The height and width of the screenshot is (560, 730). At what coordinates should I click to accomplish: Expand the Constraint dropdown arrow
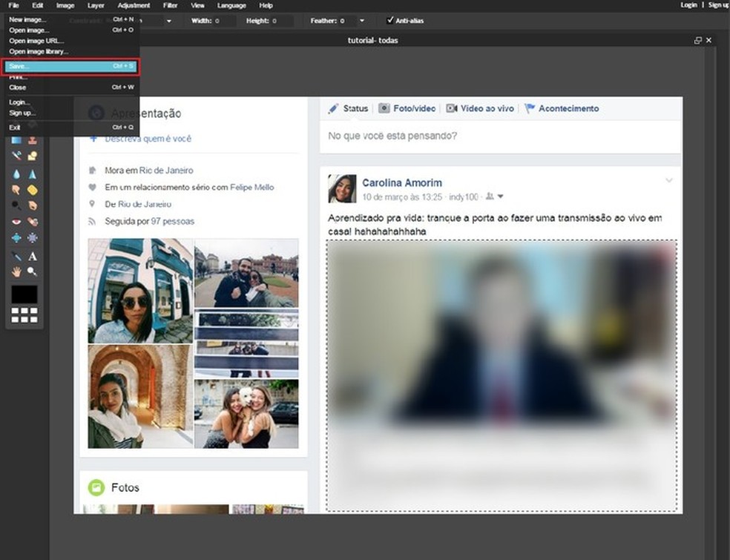168,21
